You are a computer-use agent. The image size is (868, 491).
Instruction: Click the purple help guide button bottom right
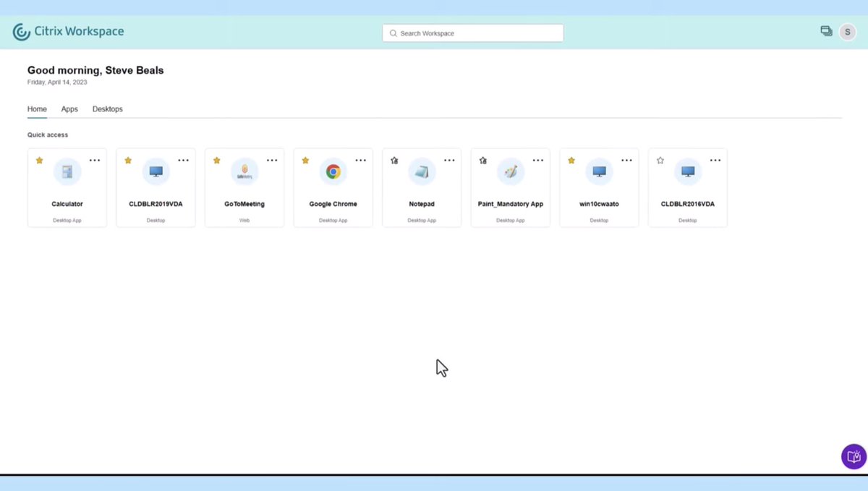coord(853,456)
